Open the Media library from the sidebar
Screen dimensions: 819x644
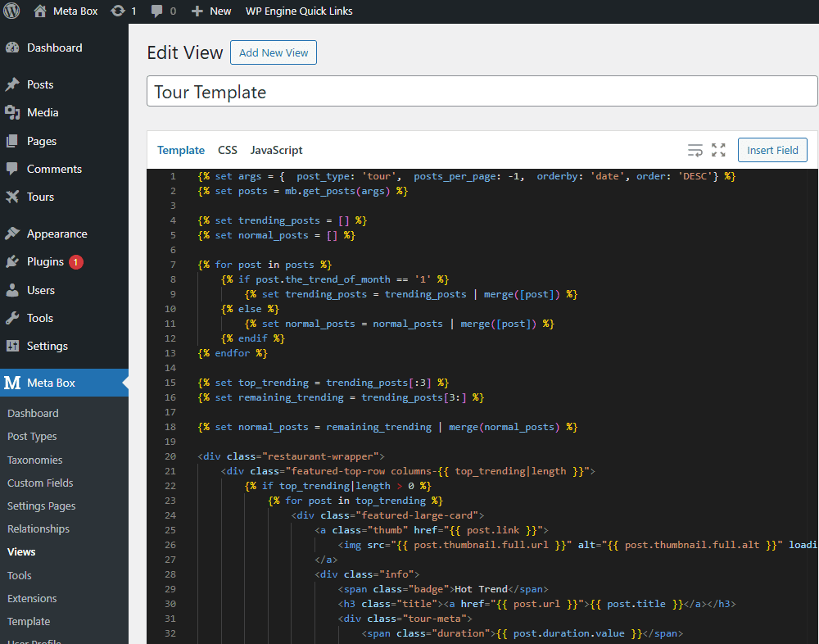click(x=39, y=112)
